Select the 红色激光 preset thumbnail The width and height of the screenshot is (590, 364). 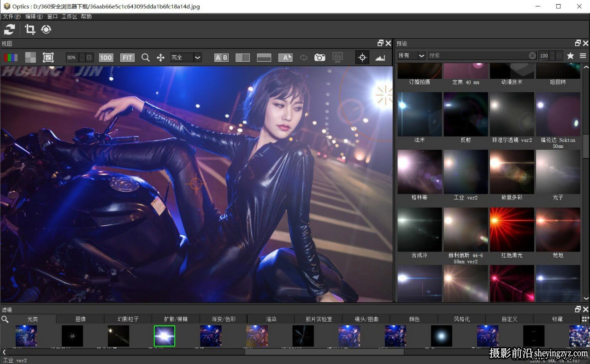pos(512,229)
